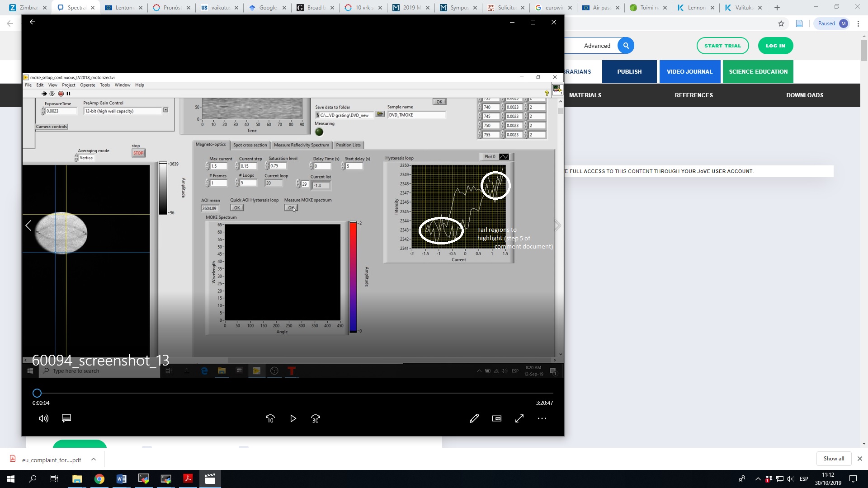Open Chrome's three-dot menu
Viewport: 868px width, 488px height.
pyautogui.click(x=858, y=23)
